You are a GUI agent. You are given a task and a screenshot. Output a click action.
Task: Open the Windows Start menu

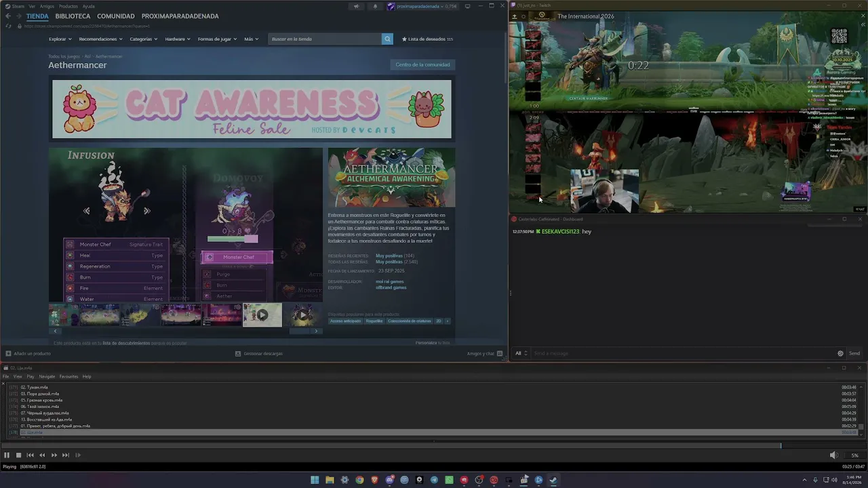(x=315, y=480)
